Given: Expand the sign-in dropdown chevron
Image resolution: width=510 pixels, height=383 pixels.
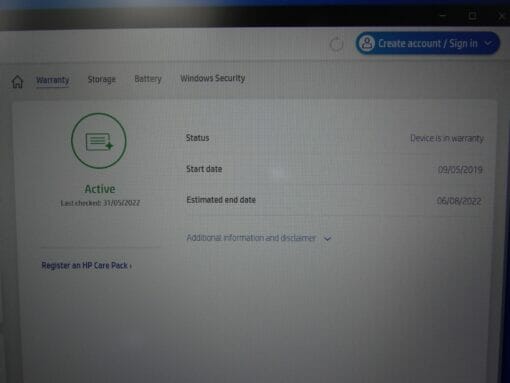Looking at the screenshot, I should (488, 43).
